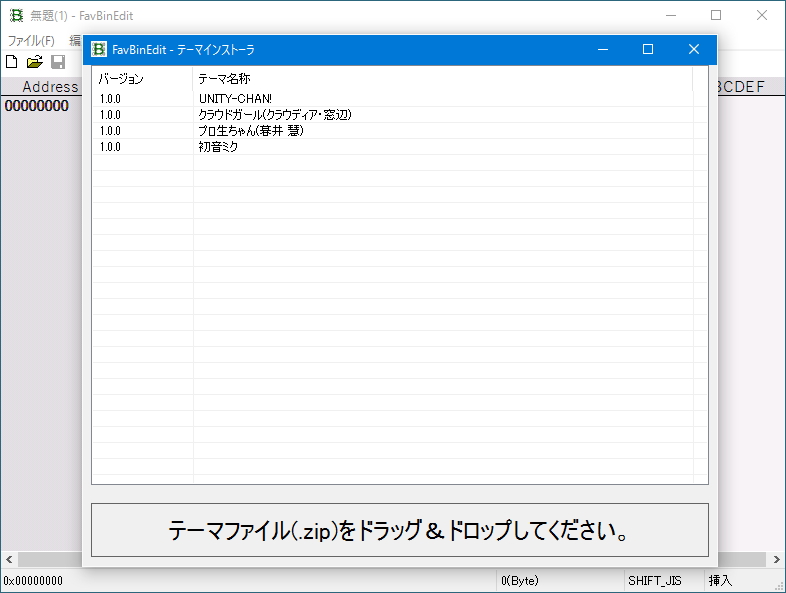786x593 pixels.
Task: Click the FavBinEdit theme installer title icon
Action: tap(99, 49)
